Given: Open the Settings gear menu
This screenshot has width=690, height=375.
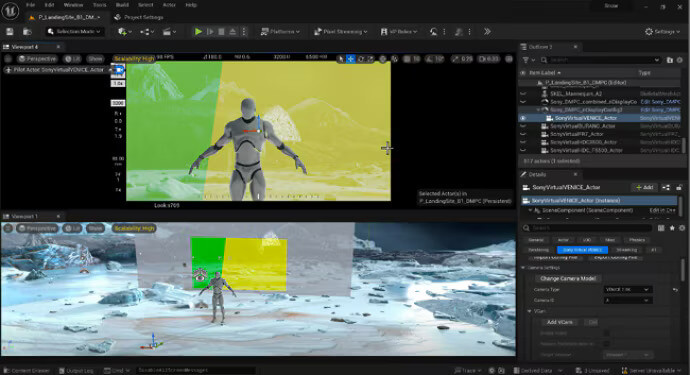Looking at the screenshot, I should pos(662,32).
